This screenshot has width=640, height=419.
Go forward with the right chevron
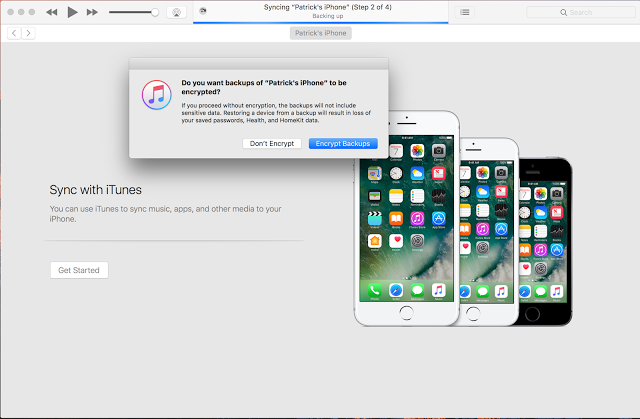click(x=28, y=33)
